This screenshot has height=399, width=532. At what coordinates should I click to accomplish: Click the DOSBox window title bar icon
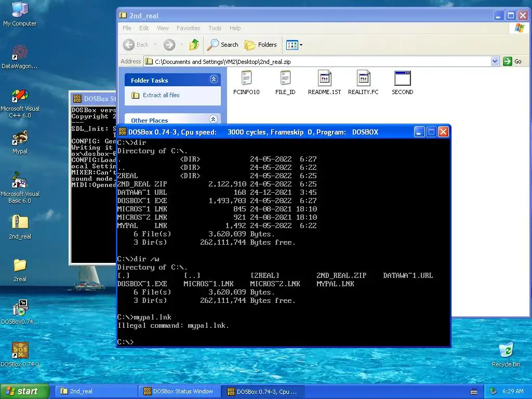[123, 131]
